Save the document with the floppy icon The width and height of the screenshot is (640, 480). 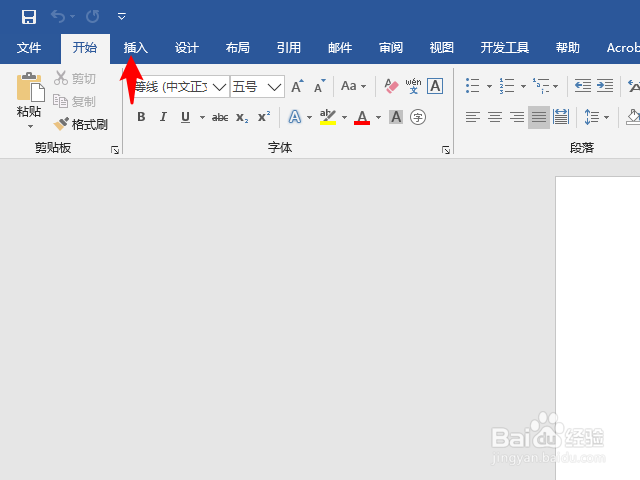pyautogui.click(x=29, y=17)
